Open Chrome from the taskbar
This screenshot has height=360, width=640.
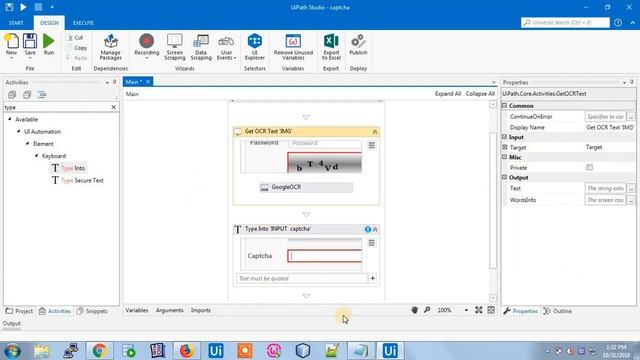click(x=99, y=351)
